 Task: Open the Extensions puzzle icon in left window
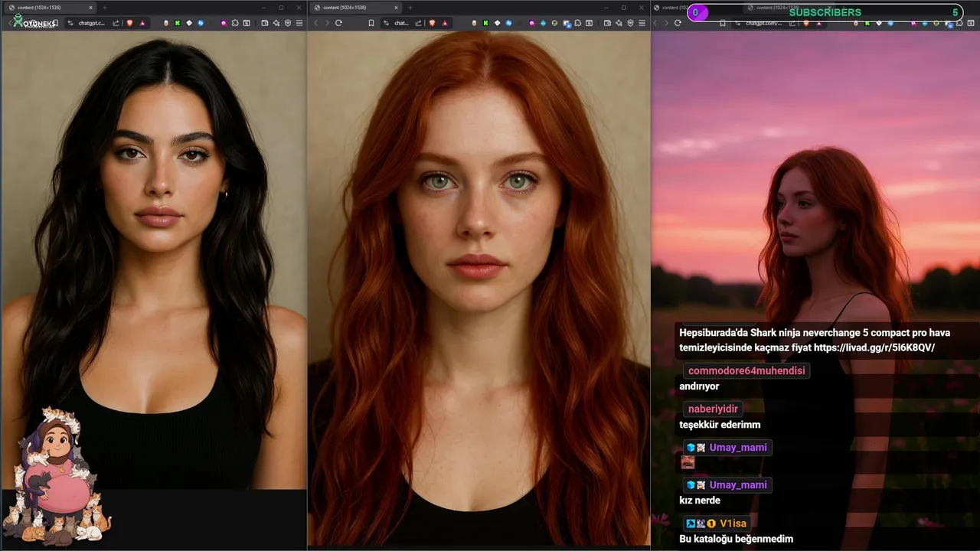[x=235, y=23]
